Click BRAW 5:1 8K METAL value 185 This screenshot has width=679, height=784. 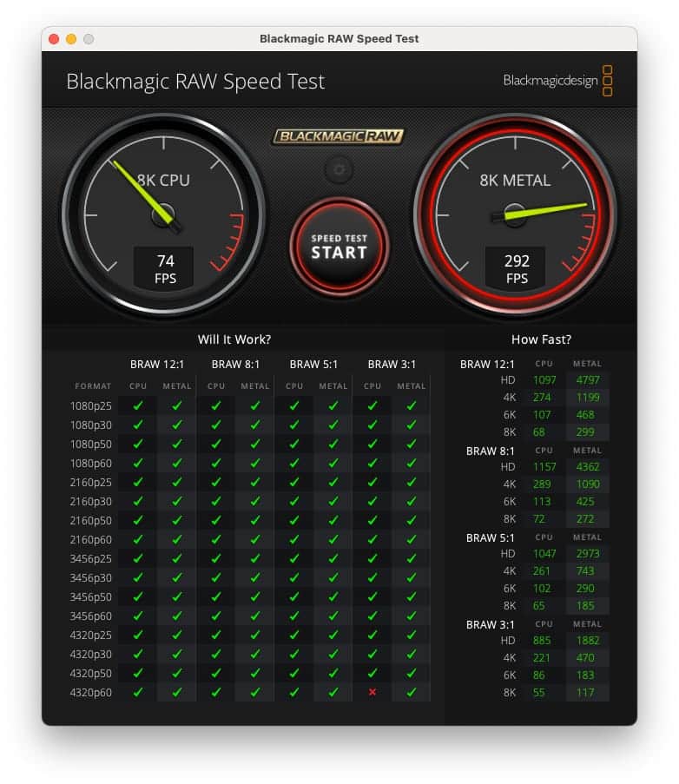point(585,606)
